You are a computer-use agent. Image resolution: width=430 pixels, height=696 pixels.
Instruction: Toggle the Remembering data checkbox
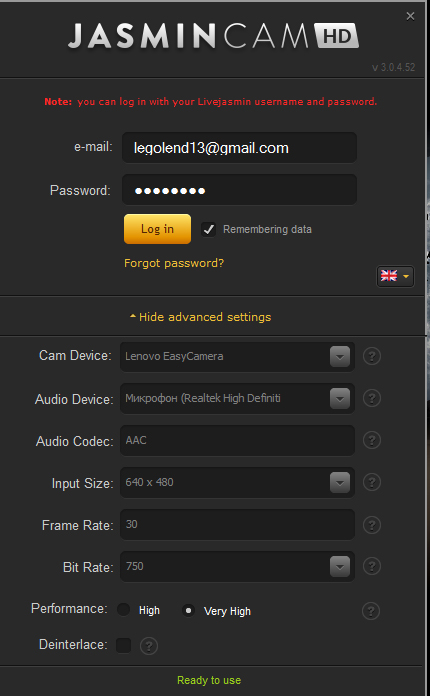click(x=208, y=229)
